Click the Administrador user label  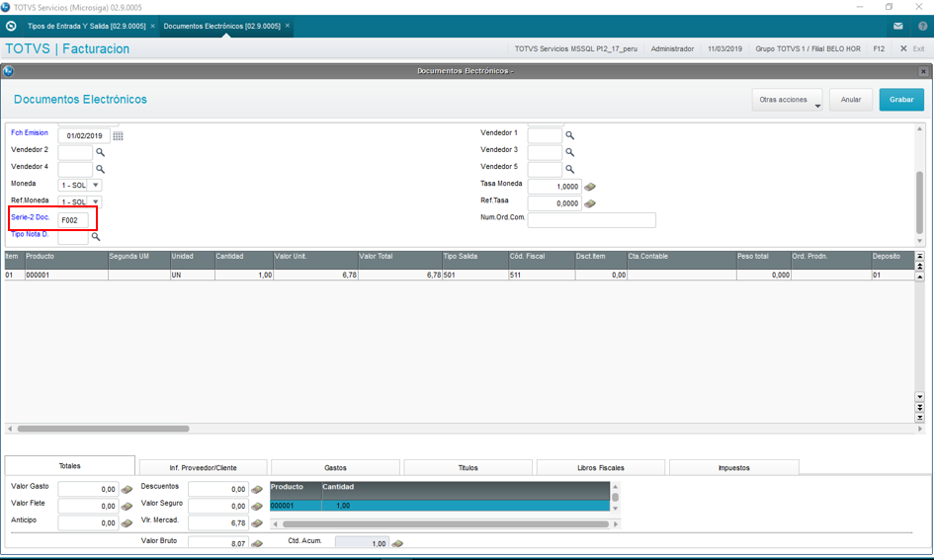point(672,48)
